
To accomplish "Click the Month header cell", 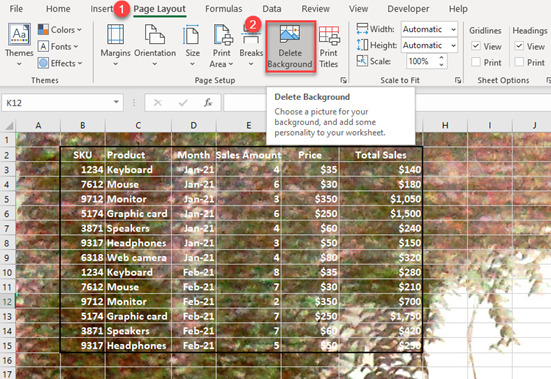I will (x=194, y=155).
